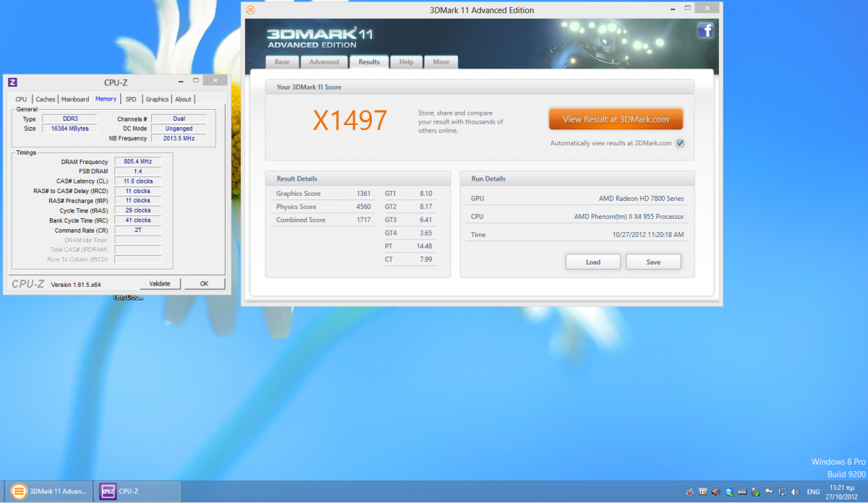This screenshot has width=868, height=503.
Task: Click the red-orange speaker tray icon
Action: point(715,491)
